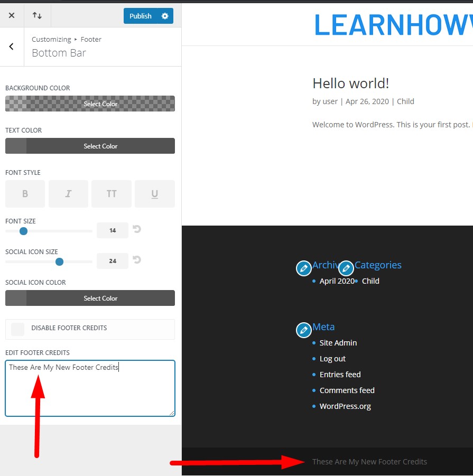This screenshot has height=476, width=473.
Task: Enable the Disable Footer Credits checkbox
Action: coord(17,329)
